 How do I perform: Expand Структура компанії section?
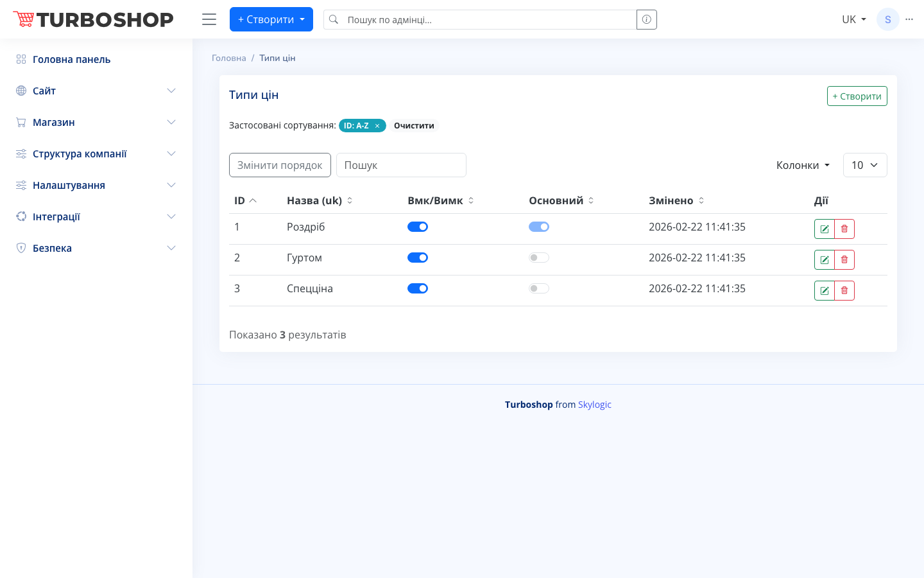coord(96,153)
